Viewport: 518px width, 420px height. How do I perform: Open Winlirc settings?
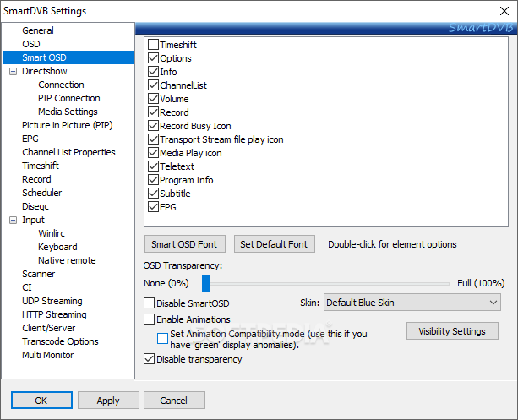(52, 233)
